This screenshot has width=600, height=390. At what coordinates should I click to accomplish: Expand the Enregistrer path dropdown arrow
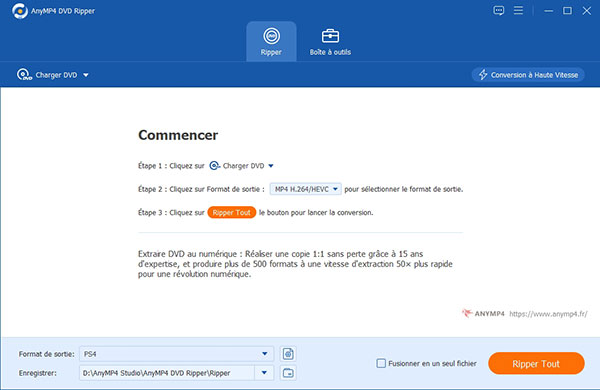(264, 373)
